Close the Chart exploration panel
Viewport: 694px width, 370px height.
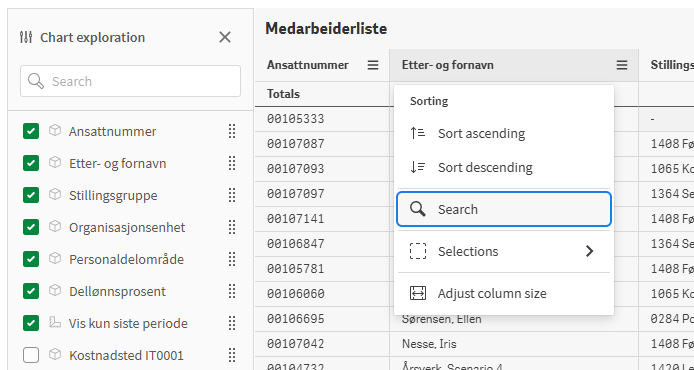(x=225, y=37)
